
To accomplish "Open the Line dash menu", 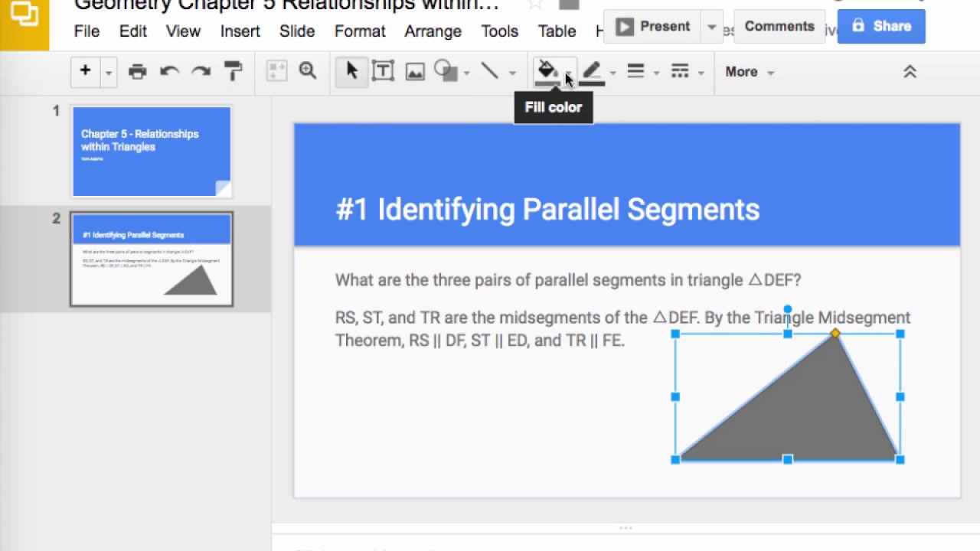I will 680,72.
